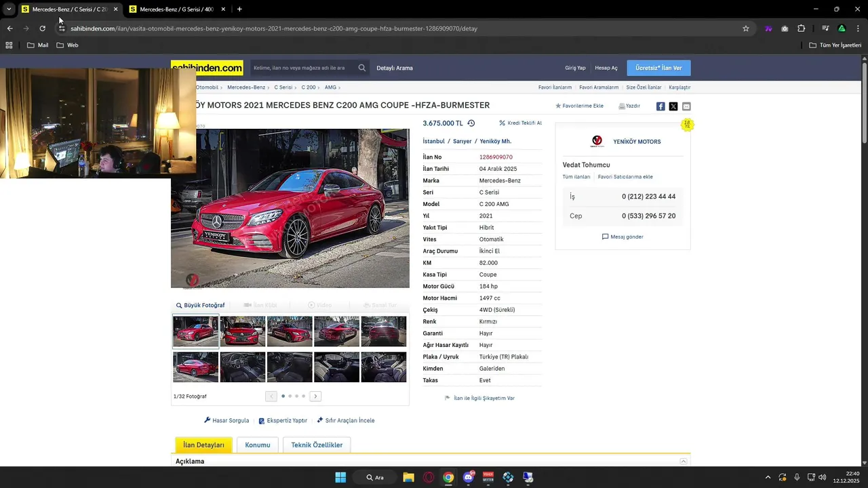The width and height of the screenshot is (868, 488).
Task: Go to previous photo thumbnails page
Action: click(271, 396)
